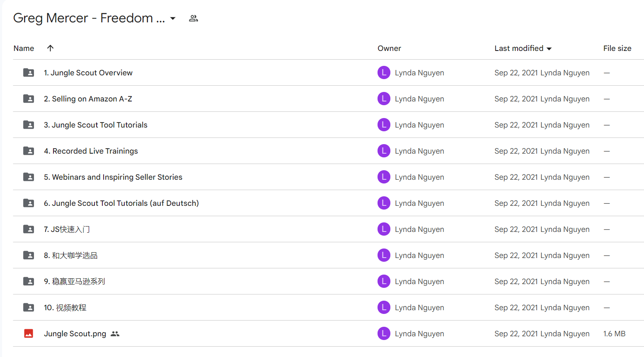This screenshot has width=644, height=357.
Task: Click owner avatar in 9. 稳赢亚马逊系列 row
Action: coord(384,281)
